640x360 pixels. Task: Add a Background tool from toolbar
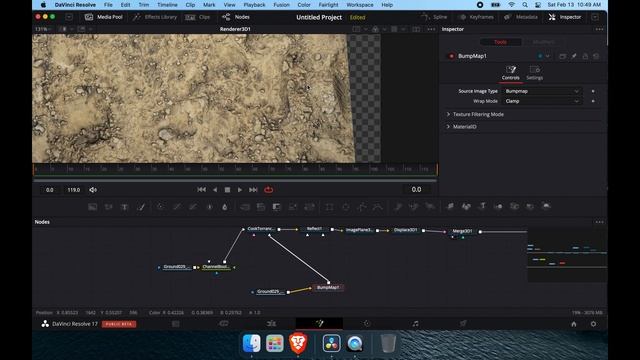(x=93, y=207)
